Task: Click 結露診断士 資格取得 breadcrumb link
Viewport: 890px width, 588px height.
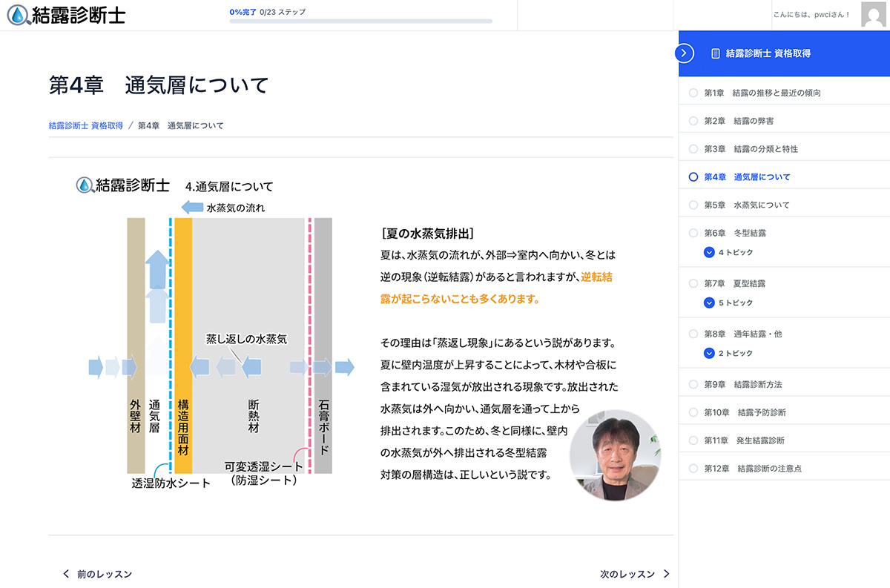Action: coord(85,125)
